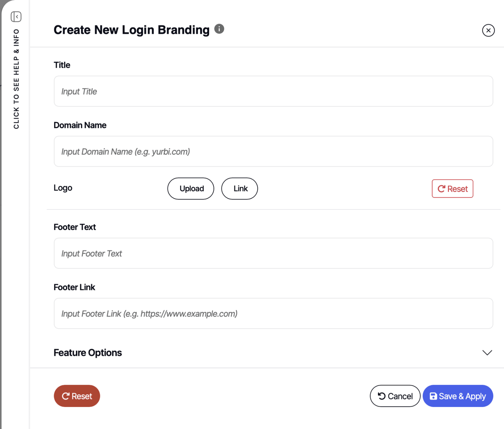Click the Logo field label
The width and height of the screenshot is (504, 429).
pos(63,188)
